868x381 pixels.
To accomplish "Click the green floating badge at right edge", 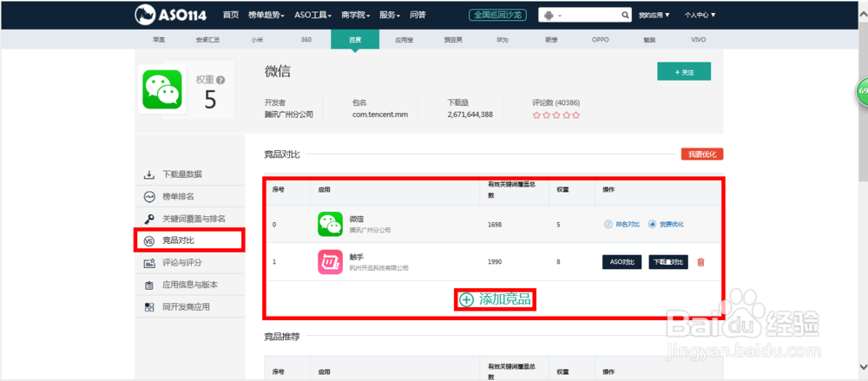I will point(862,90).
